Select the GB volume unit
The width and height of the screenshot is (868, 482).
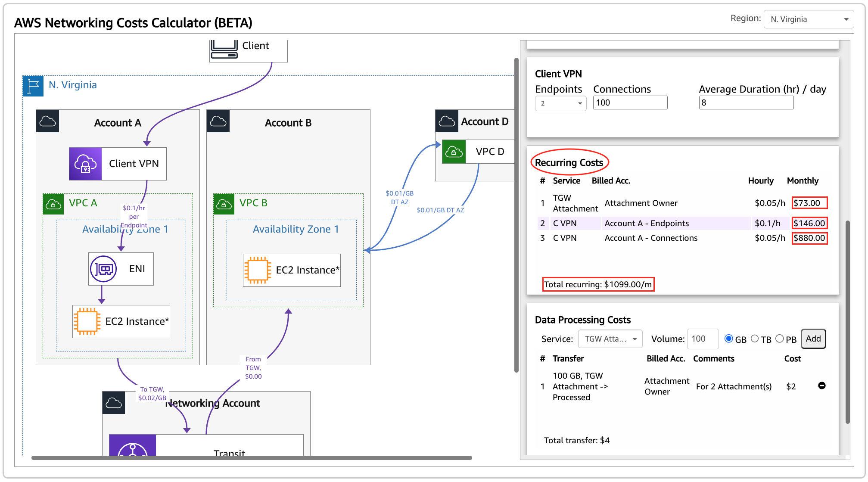point(728,339)
